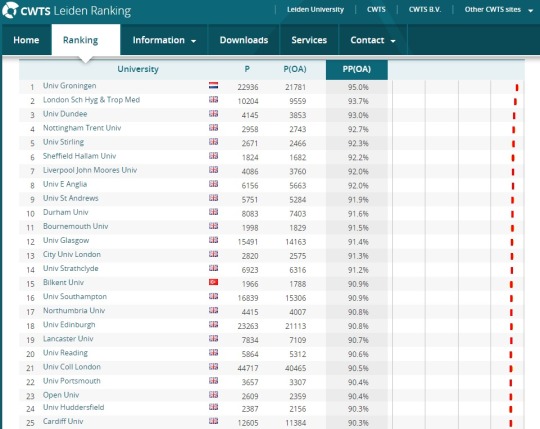Sort by the University column header
The image size is (540, 429).
[138, 69]
